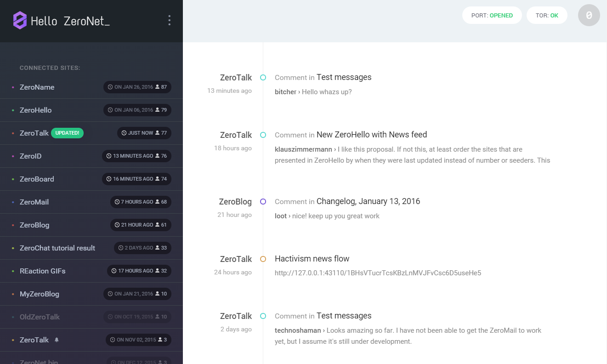Click the purple circle icon next to ZeroBlog entry

pyautogui.click(x=263, y=202)
